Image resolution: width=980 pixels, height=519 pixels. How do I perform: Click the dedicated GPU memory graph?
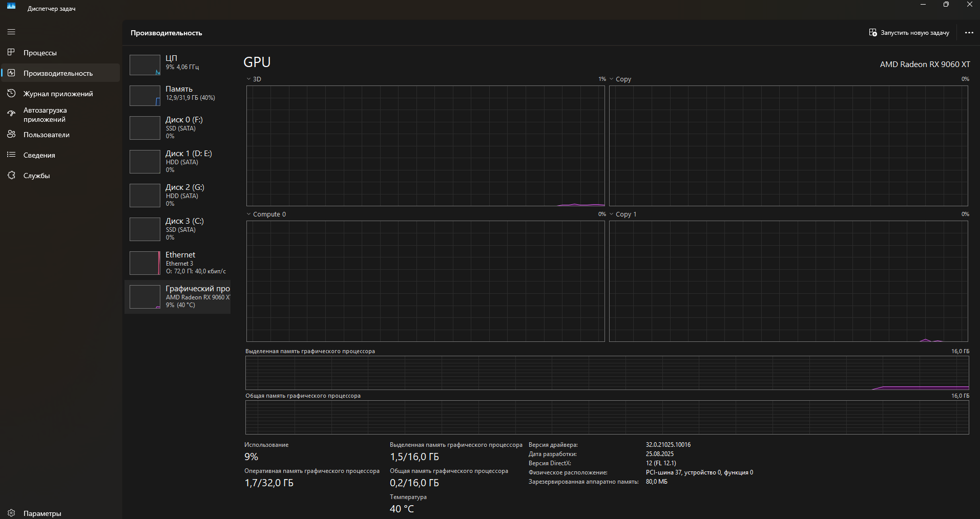[x=607, y=373]
